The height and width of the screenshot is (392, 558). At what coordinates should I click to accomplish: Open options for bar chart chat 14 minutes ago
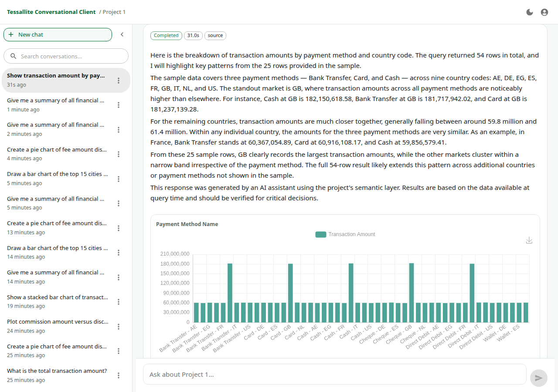119,253
